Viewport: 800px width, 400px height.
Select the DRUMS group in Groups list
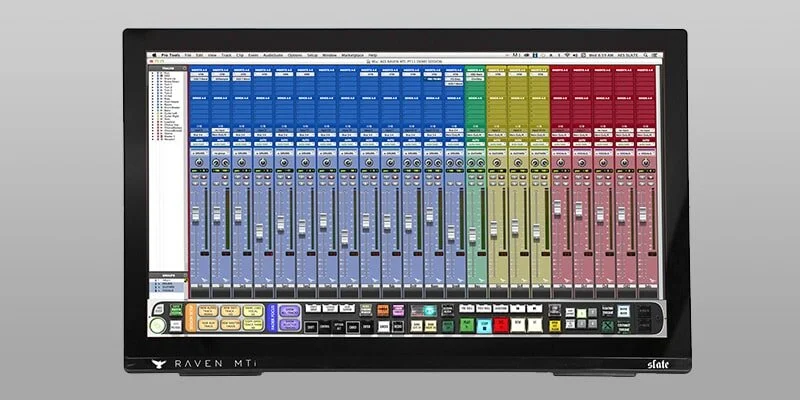tap(166, 284)
